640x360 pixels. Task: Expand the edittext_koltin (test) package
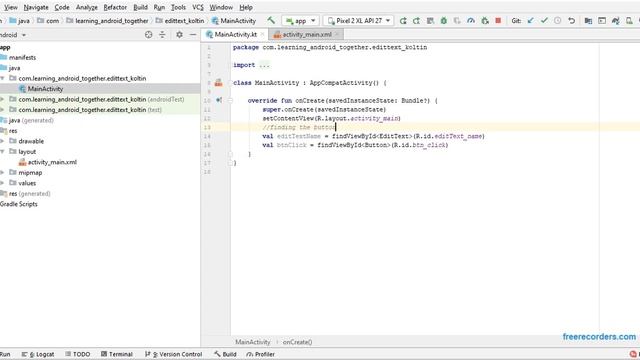coord(2,109)
